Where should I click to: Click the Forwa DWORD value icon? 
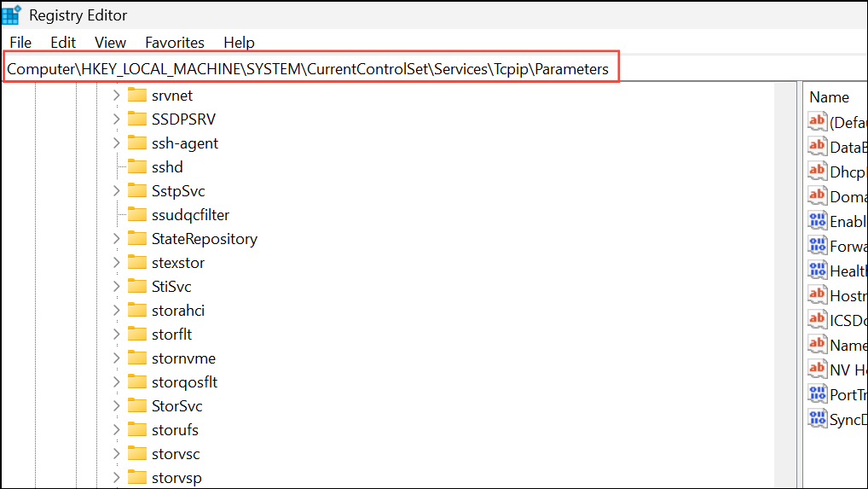(817, 245)
